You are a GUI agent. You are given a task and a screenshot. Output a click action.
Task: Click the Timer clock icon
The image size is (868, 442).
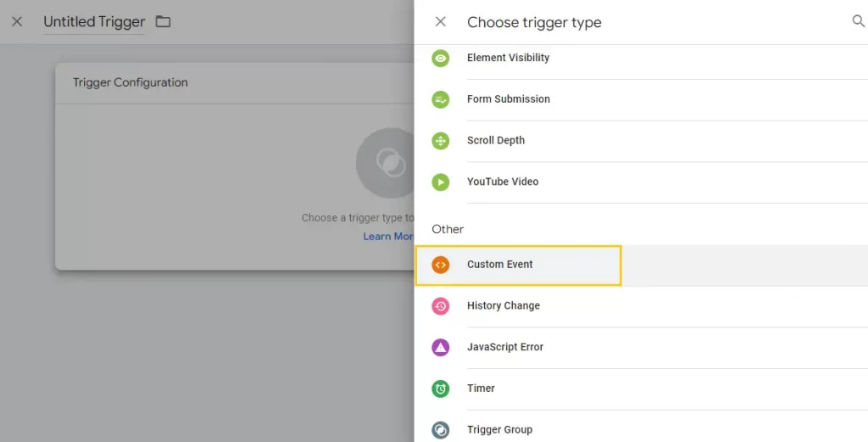441,389
